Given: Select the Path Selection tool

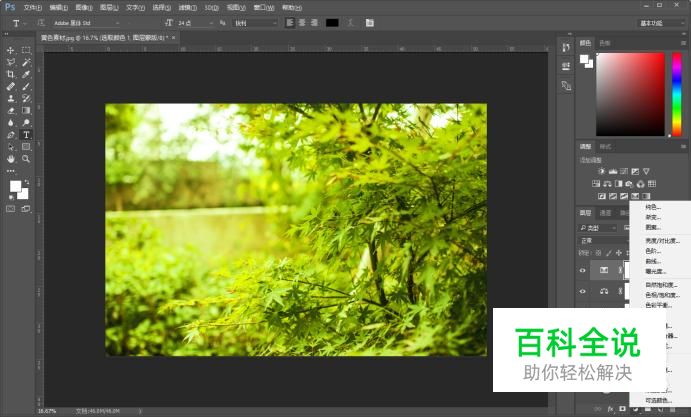Looking at the screenshot, I should tap(11, 146).
